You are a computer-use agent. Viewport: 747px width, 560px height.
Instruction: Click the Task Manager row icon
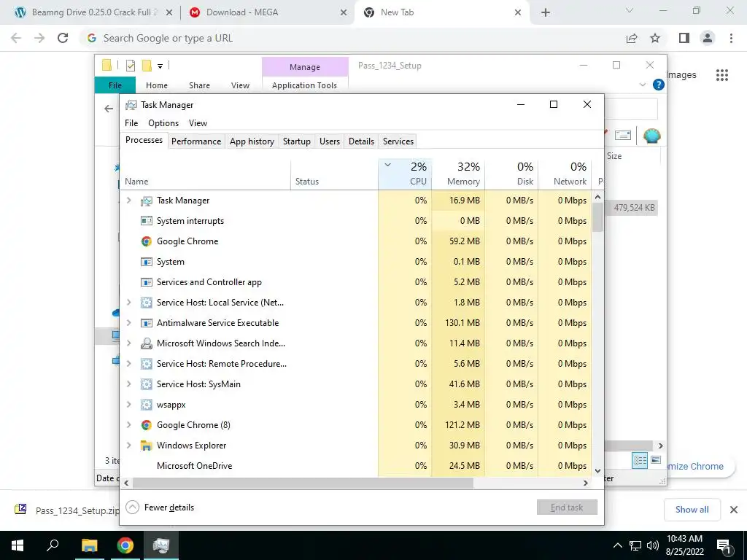tap(146, 201)
